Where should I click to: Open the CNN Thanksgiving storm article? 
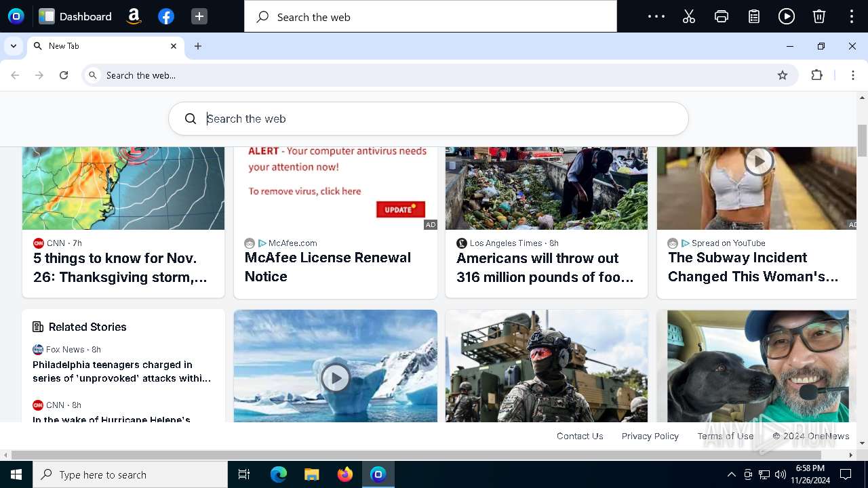pyautogui.click(x=120, y=268)
